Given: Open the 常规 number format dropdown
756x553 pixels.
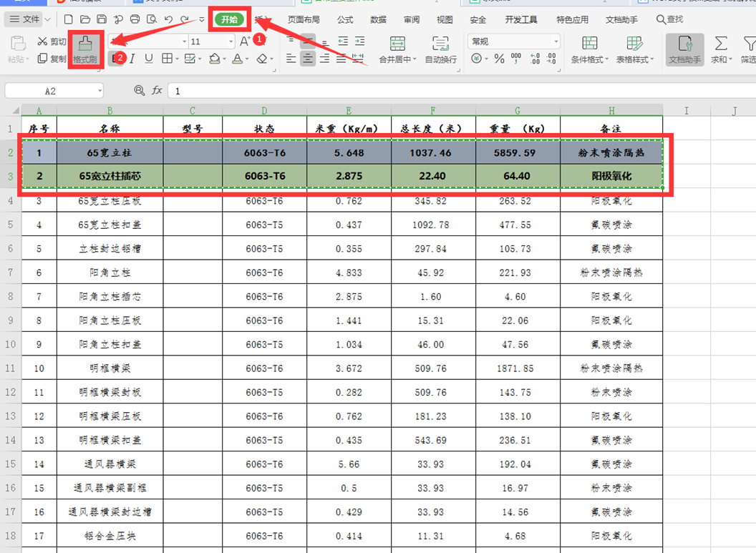Looking at the screenshot, I should [x=556, y=41].
